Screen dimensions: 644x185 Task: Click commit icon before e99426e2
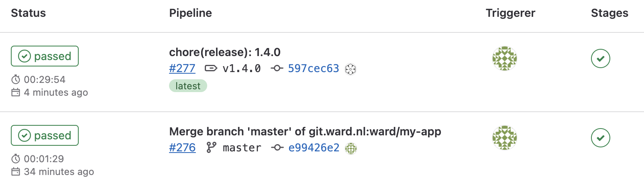click(x=277, y=148)
